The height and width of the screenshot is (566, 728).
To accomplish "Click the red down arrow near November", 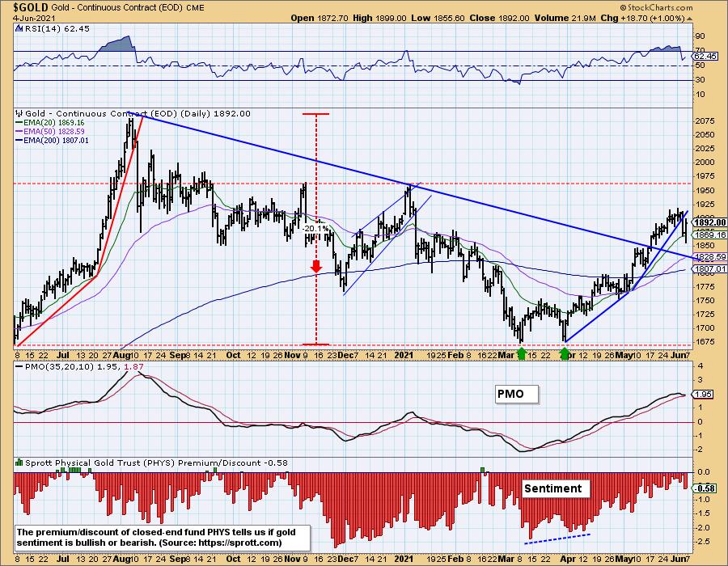I will [x=316, y=265].
